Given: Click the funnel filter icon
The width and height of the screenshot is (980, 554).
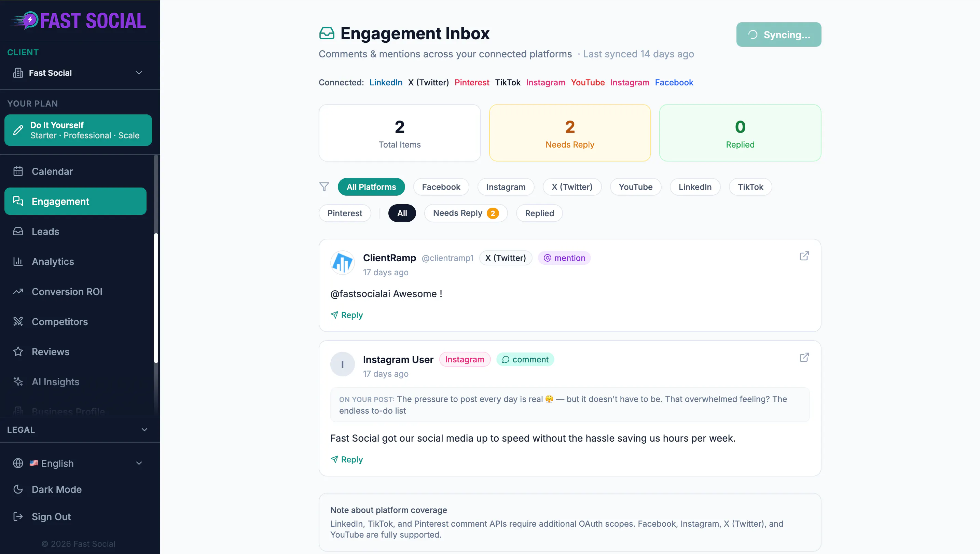Looking at the screenshot, I should pyautogui.click(x=324, y=187).
